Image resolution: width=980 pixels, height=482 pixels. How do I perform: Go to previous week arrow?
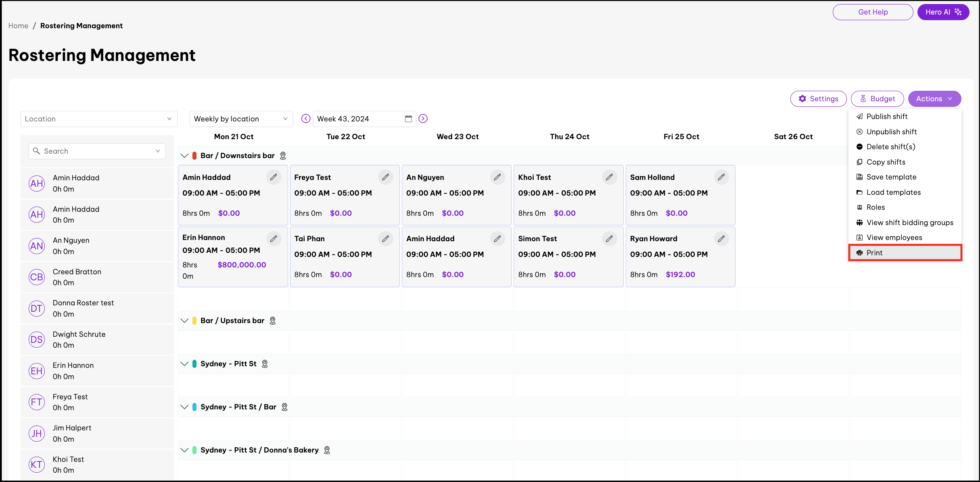306,119
